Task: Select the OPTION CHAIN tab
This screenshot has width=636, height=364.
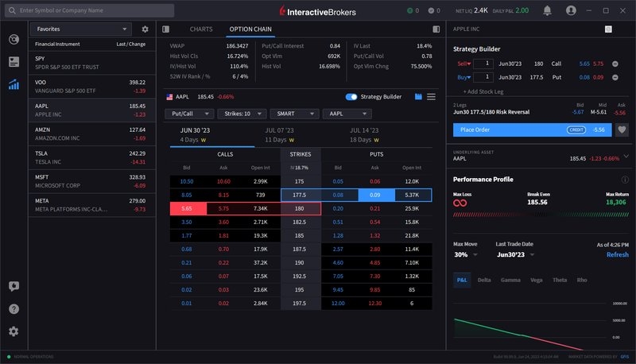Action: tap(250, 29)
